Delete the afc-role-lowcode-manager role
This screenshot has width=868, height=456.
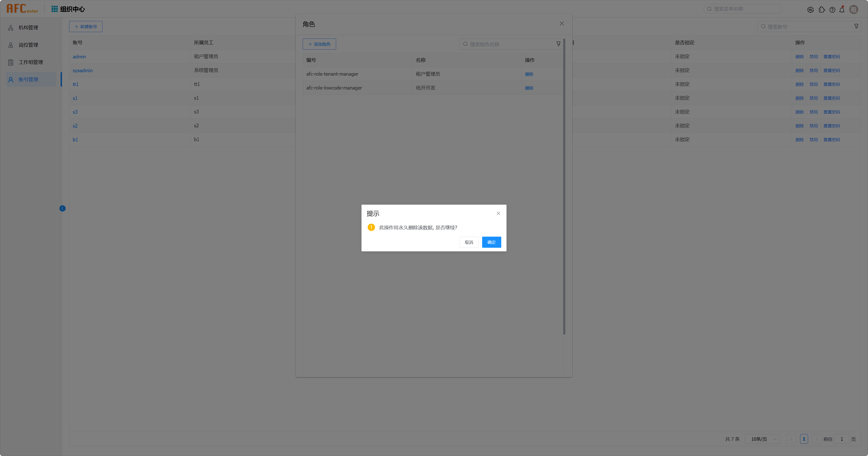tap(529, 88)
